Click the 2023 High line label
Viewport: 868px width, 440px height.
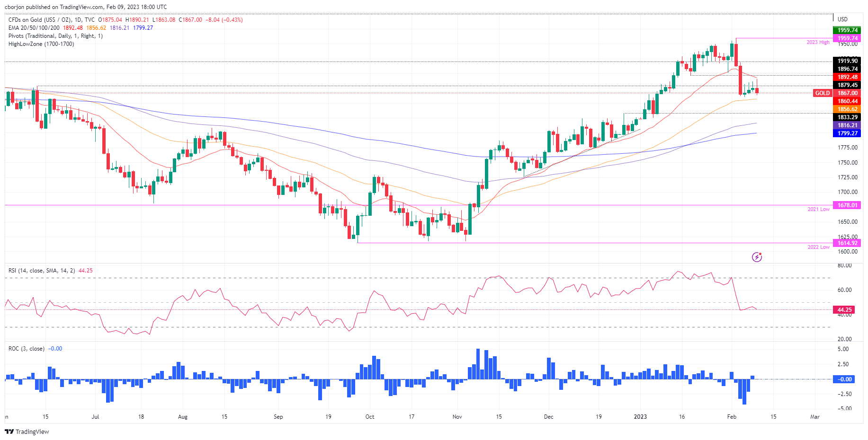point(818,43)
